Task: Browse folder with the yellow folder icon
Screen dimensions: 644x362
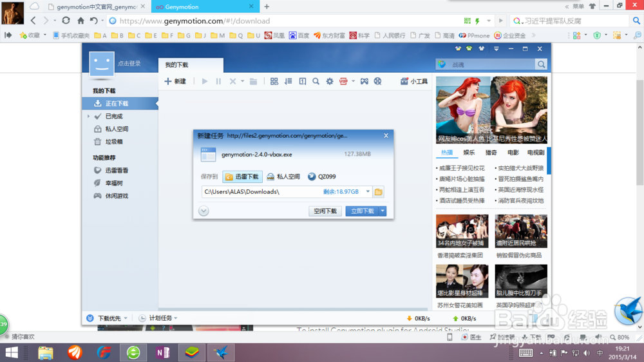Action: (x=378, y=192)
